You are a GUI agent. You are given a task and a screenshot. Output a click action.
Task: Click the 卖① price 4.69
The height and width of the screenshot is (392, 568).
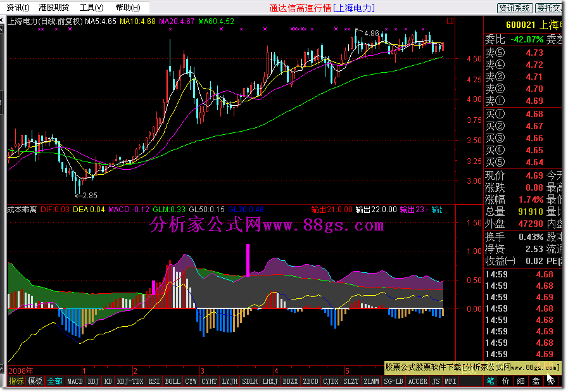tap(534, 101)
